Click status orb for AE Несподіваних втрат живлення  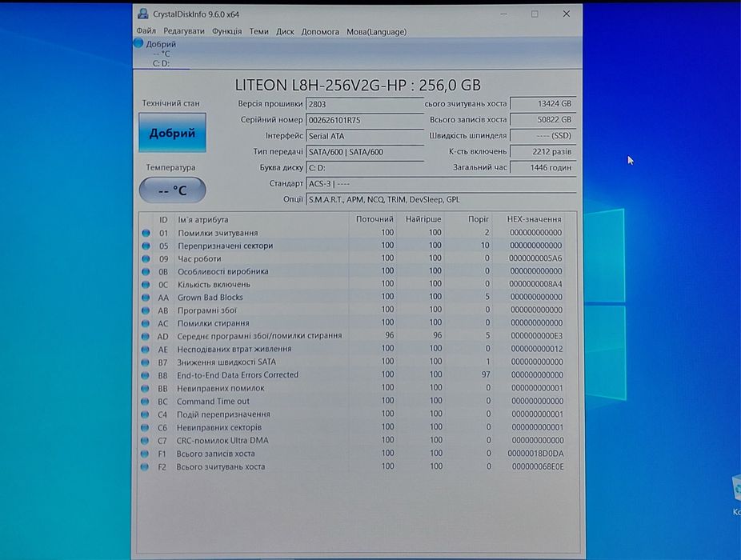pos(146,350)
